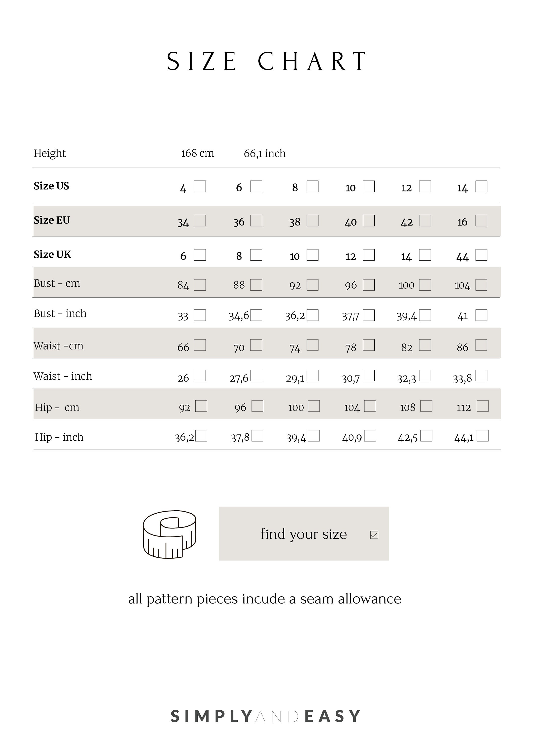Click the SIMPLY AND EASY logo
534x756 pixels.
coord(266,716)
